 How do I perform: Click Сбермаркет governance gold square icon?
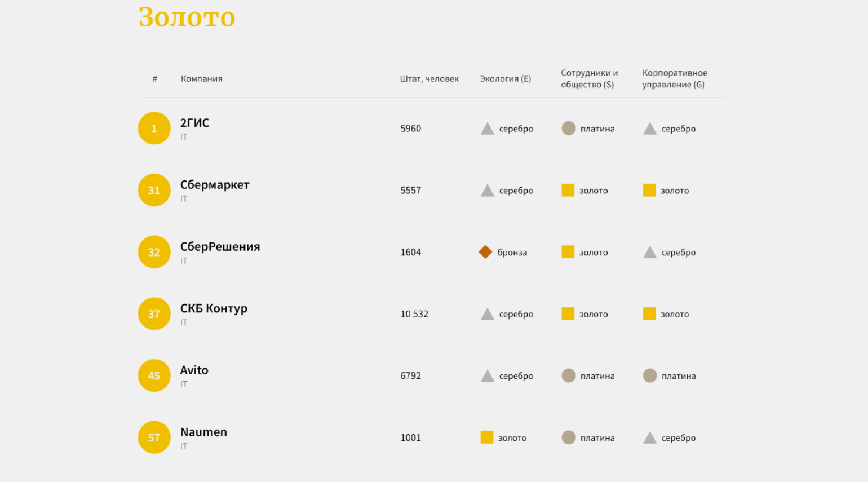tap(649, 190)
